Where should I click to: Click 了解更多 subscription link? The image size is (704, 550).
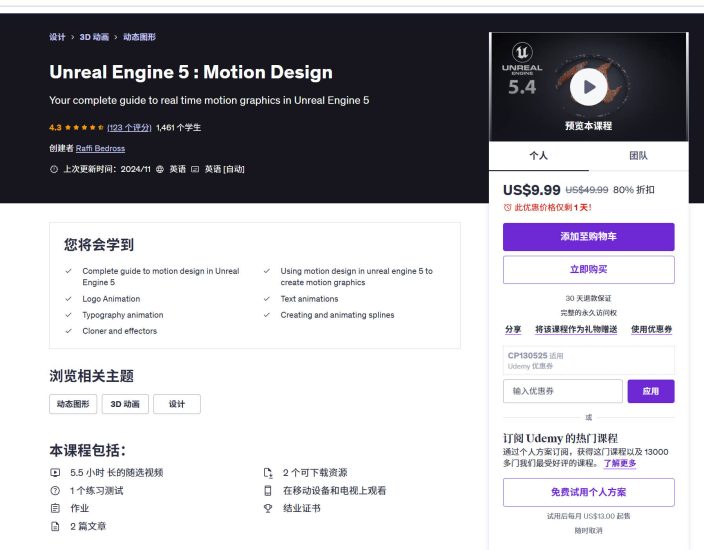click(x=620, y=463)
